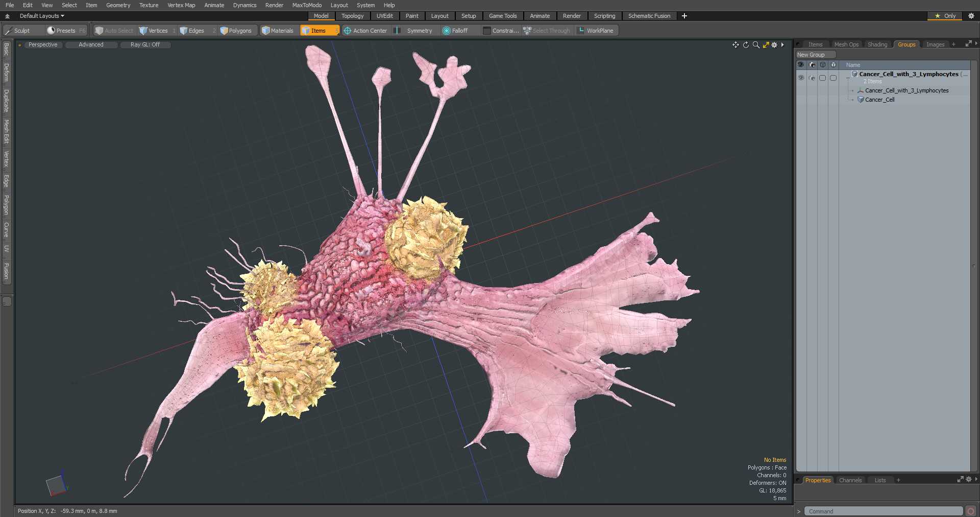Activate Items selection mode
Viewport: 980px width, 517px height.
(x=319, y=31)
